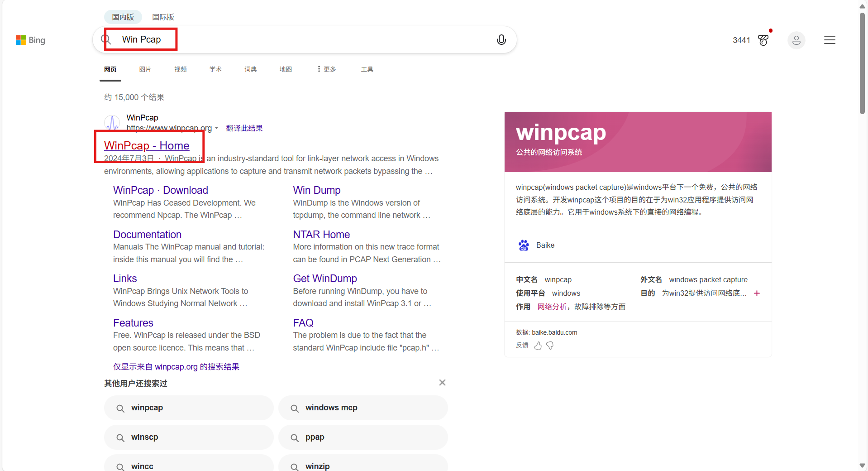Open the Win Dump sublink
This screenshot has height=471, width=868.
317,190
